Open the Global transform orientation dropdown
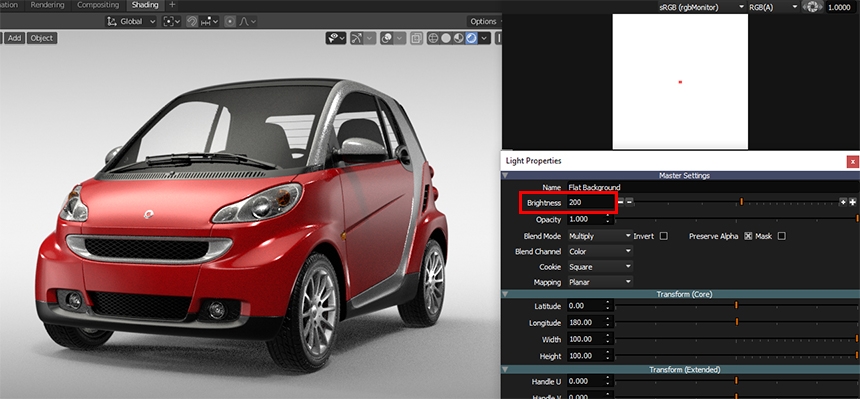The image size is (860, 399). (x=131, y=21)
